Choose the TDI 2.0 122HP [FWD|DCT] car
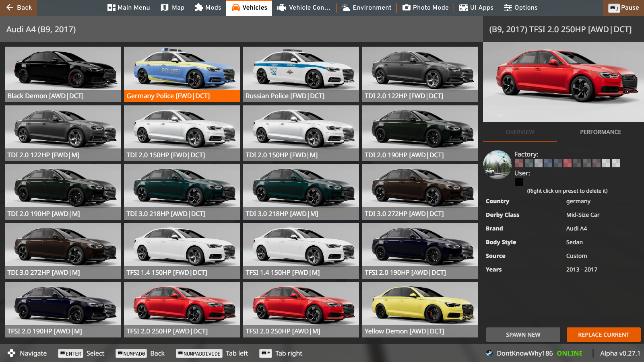The image size is (644, 362). (x=420, y=74)
